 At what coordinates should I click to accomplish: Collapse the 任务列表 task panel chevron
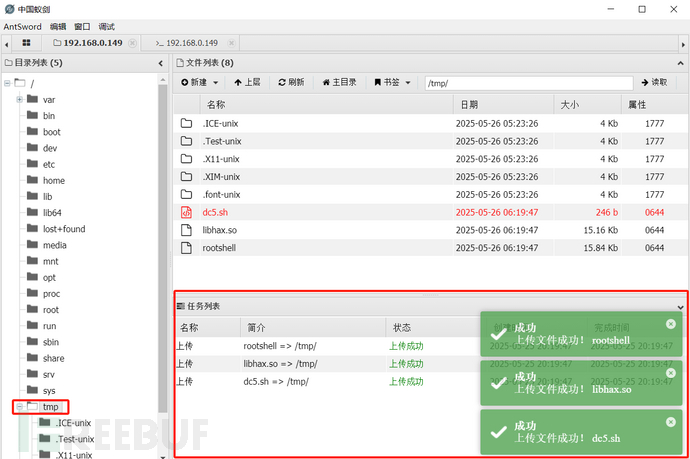click(x=680, y=305)
